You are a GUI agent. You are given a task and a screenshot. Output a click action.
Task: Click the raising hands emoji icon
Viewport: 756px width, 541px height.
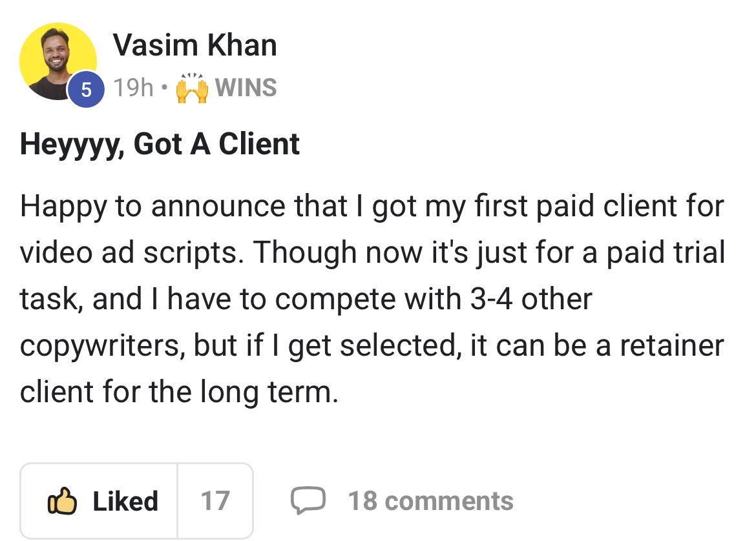pos(192,88)
